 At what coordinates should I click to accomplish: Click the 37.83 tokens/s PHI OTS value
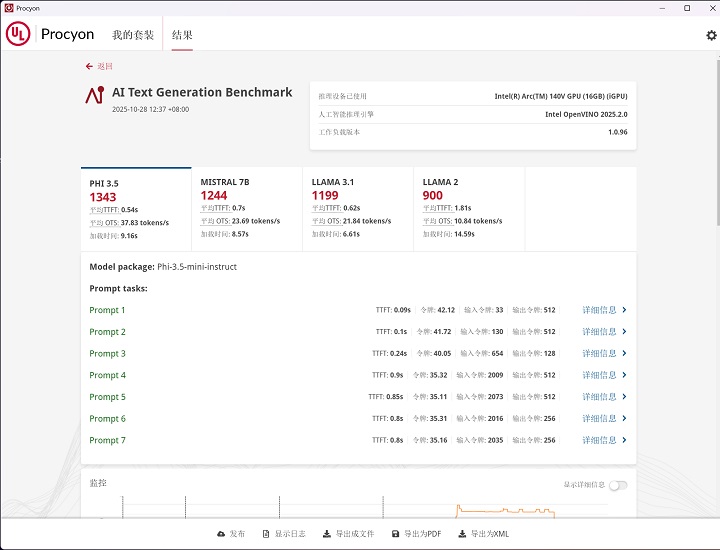coord(145,223)
